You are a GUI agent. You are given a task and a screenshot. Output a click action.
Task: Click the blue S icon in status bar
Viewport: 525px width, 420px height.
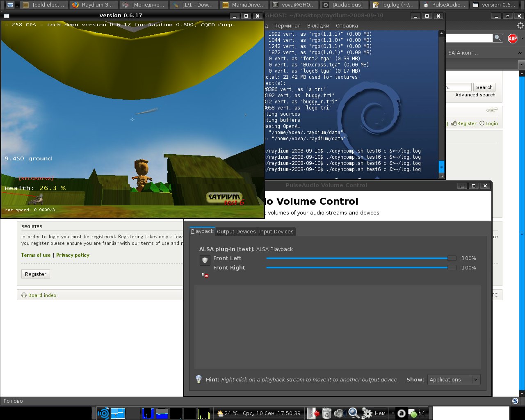pos(516,401)
